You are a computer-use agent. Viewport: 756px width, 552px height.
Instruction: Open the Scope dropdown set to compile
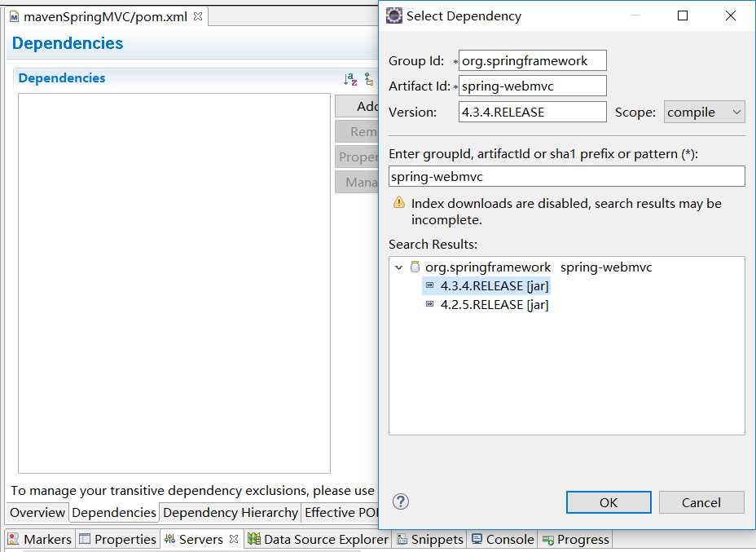point(704,112)
